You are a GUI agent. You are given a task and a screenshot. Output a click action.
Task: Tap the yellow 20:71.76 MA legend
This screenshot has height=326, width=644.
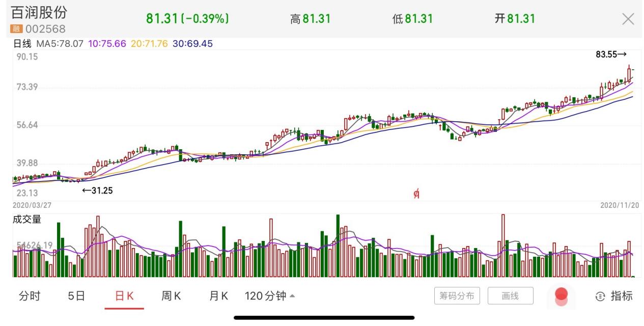point(149,44)
